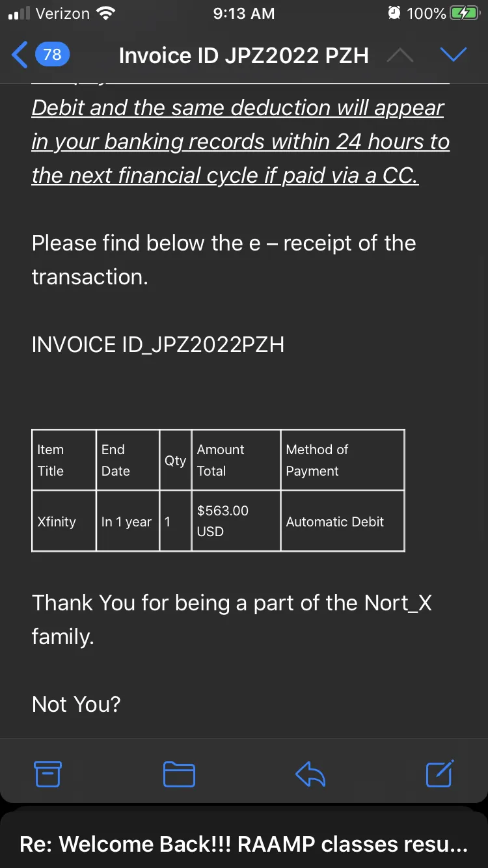Archive this email
This screenshot has width=488, height=868.
(x=47, y=774)
